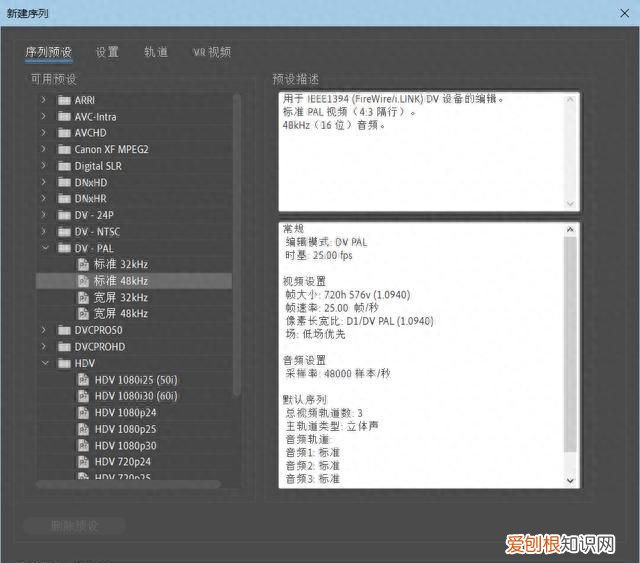Collapse the HDV folder
The image size is (640, 563).
(x=45, y=363)
